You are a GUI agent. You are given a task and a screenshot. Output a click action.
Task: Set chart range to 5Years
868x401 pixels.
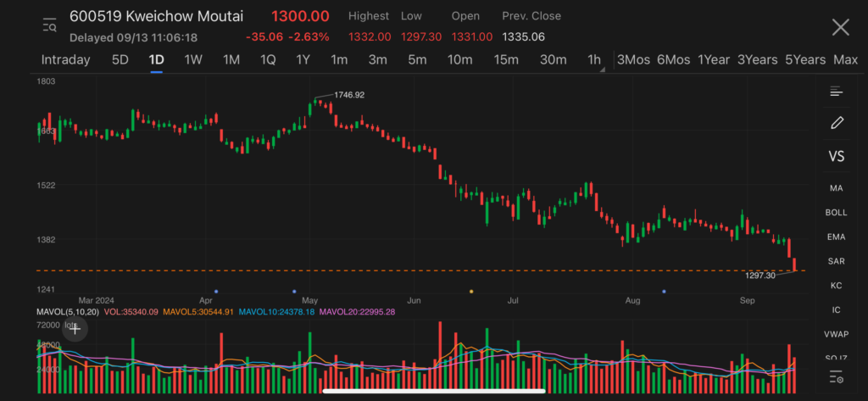pos(804,59)
